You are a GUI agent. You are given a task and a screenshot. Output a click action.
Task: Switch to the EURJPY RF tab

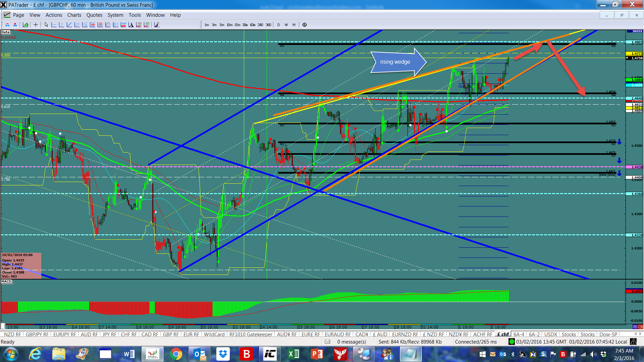point(64,334)
